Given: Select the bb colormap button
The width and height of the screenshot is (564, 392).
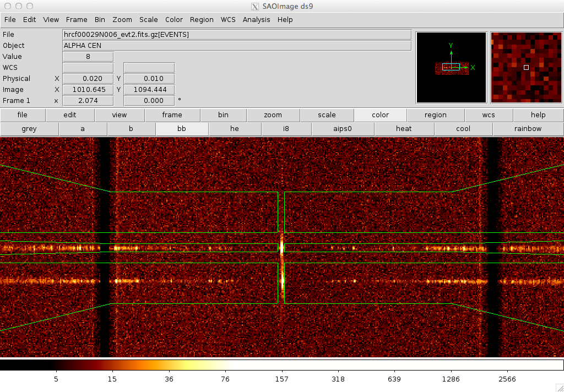Looking at the screenshot, I should coord(182,129).
